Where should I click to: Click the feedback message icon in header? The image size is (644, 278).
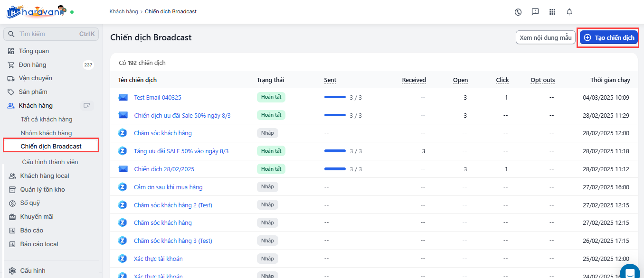535,12
